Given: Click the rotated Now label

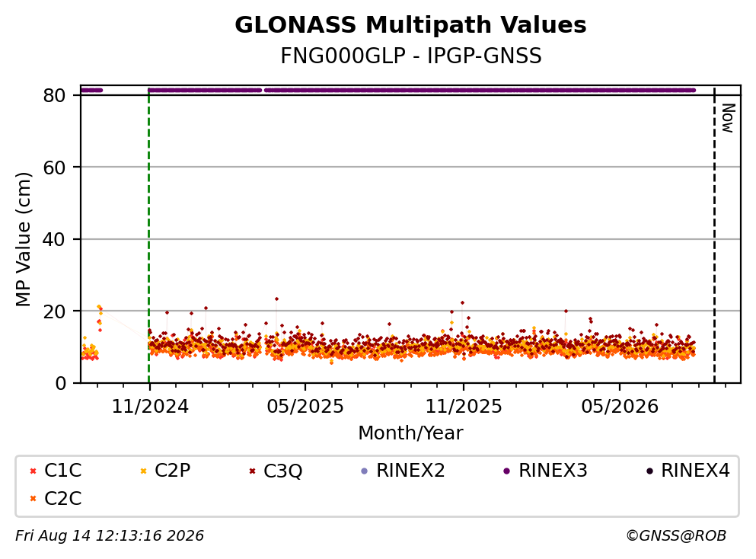Looking at the screenshot, I should (x=728, y=118).
